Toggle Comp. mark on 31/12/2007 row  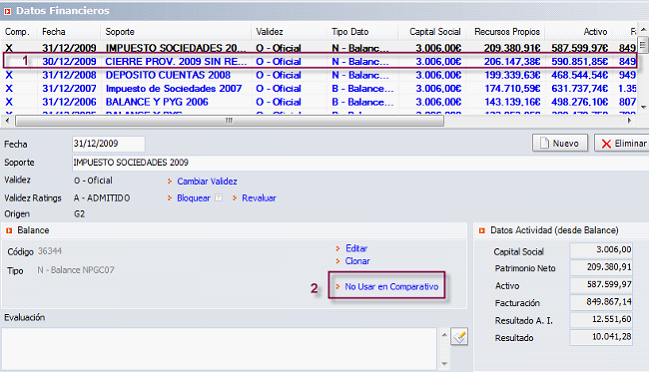coord(9,89)
